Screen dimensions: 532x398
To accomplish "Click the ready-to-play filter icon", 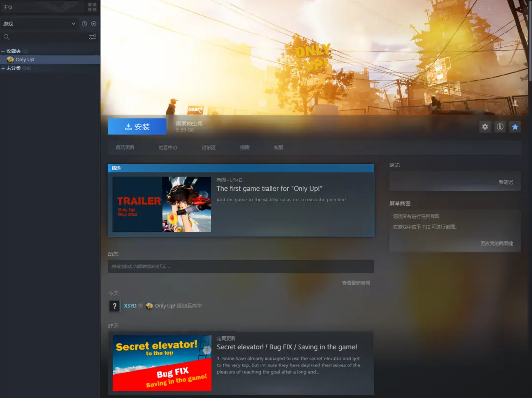I will (x=94, y=24).
